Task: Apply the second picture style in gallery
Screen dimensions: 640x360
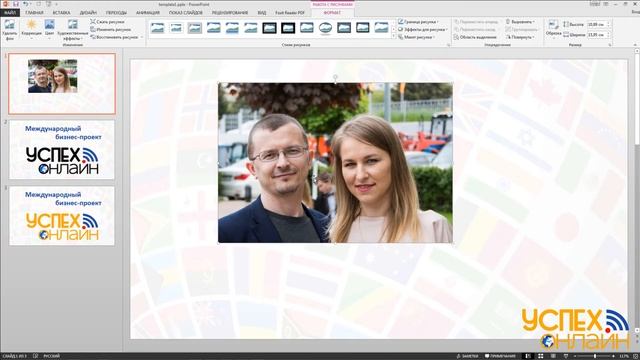Action: coord(176,28)
